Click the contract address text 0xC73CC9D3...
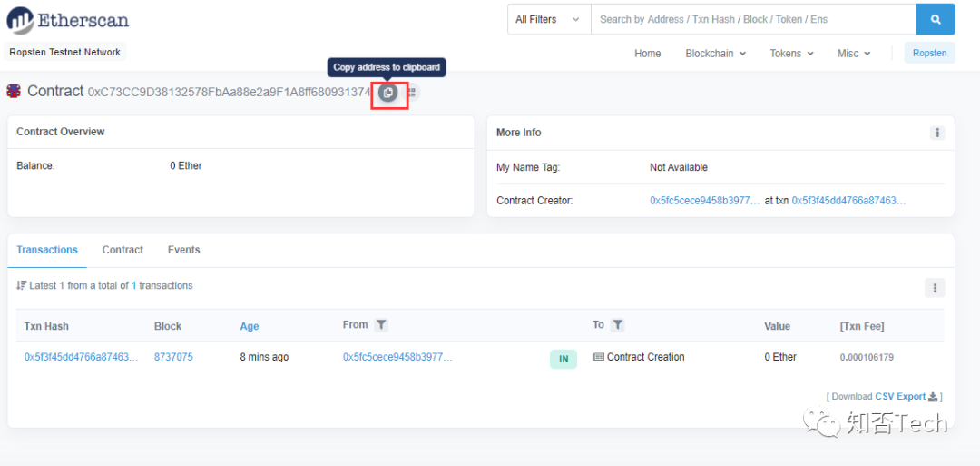 click(230, 93)
